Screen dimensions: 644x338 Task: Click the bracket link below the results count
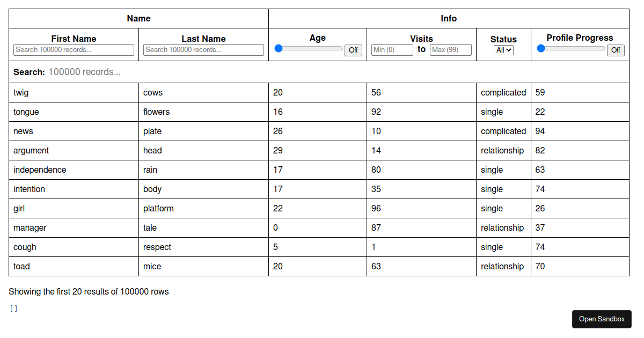[x=13, y=308]
